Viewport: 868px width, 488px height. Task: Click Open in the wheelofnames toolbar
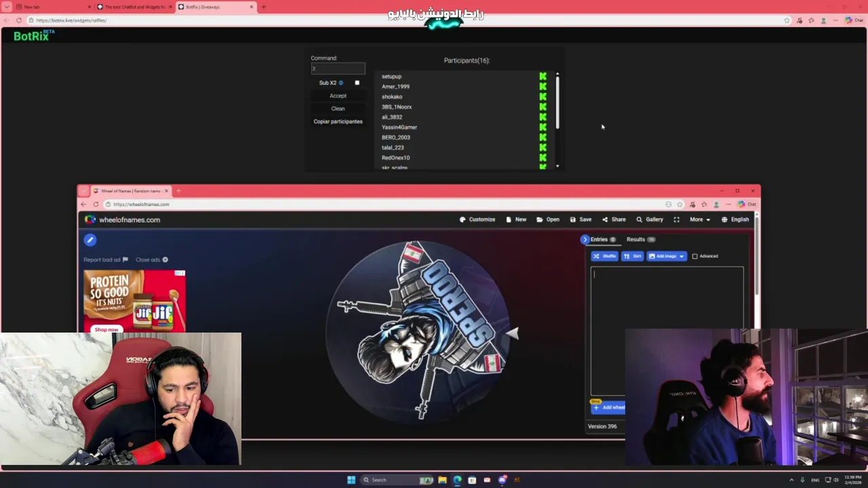[548, 220]
